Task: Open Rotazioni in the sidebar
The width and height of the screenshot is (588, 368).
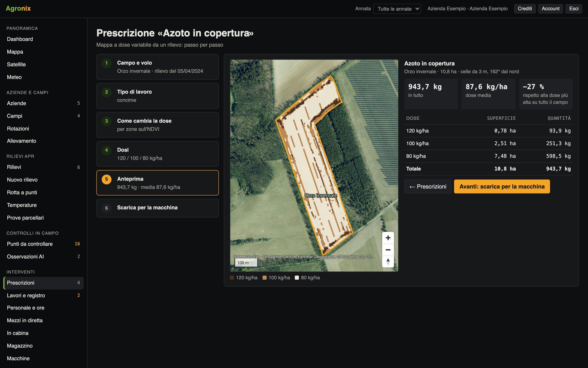Action: click(43, 128)
